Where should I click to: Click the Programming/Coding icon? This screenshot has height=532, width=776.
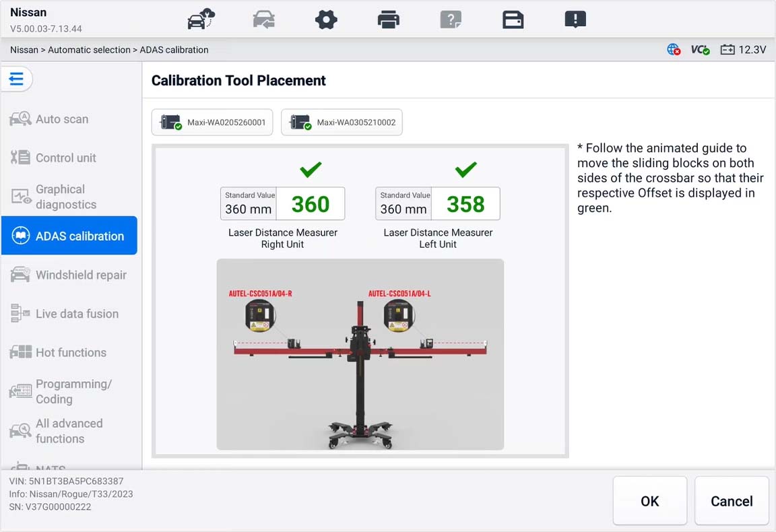[20, 391]
